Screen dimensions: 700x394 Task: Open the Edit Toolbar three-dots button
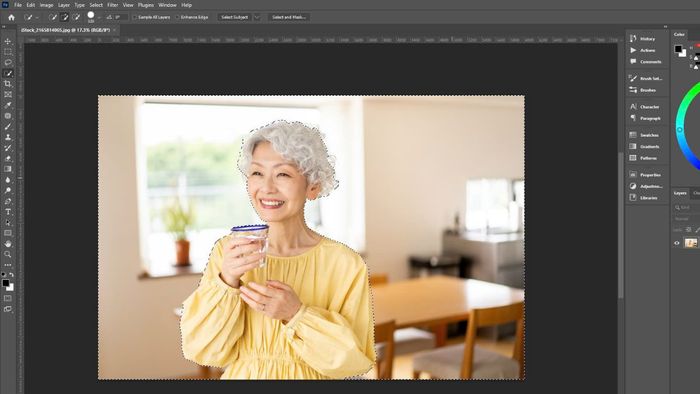8,265
